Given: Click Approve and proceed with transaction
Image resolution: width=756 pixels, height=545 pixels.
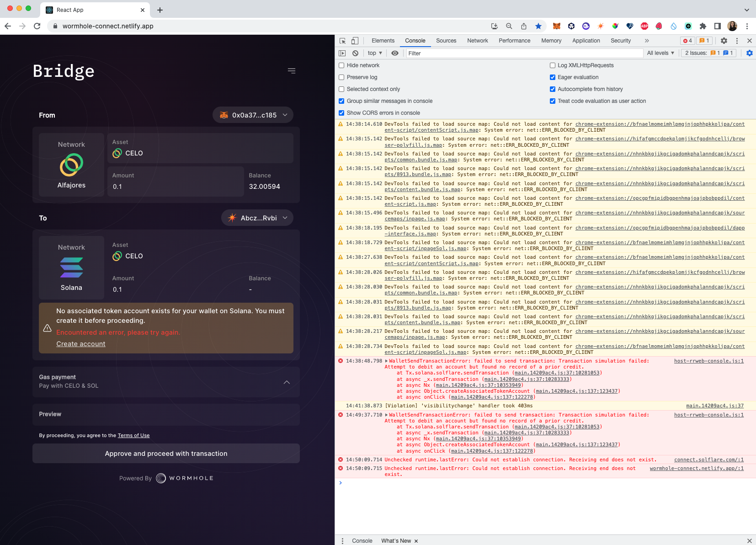Looking at the screenshot, I should point(165,453).
